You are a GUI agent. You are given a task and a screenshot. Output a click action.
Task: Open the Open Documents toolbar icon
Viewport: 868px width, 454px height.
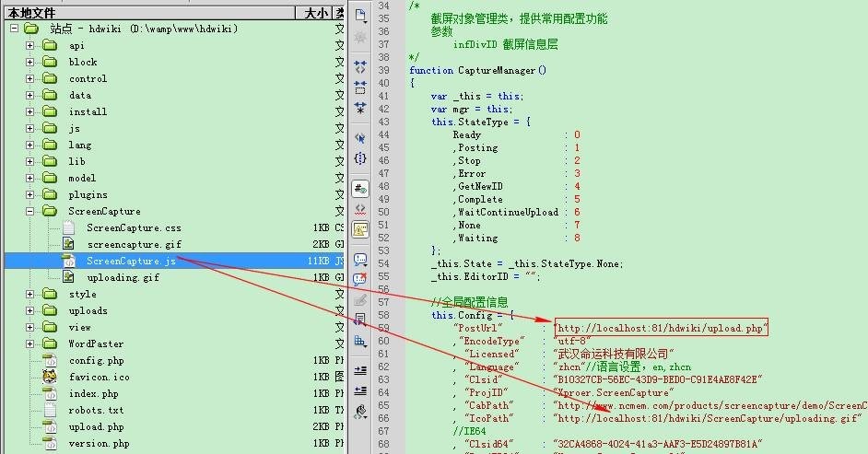coord(360,16)
